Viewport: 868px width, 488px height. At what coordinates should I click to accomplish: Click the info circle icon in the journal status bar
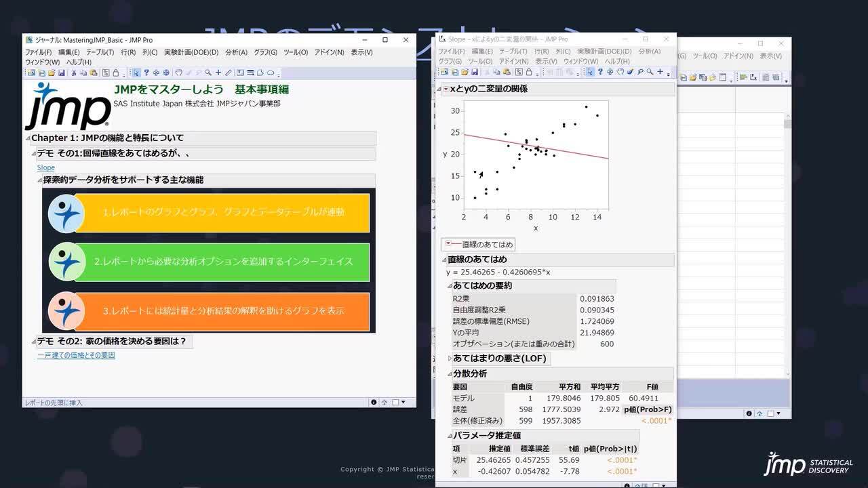click(x=374, y=401)
